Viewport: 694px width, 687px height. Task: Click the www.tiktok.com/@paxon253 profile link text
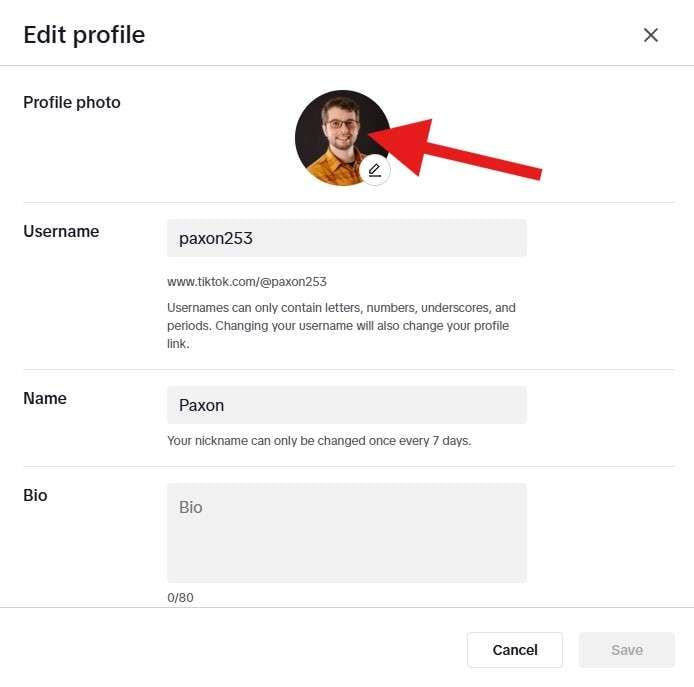point(247,282)
